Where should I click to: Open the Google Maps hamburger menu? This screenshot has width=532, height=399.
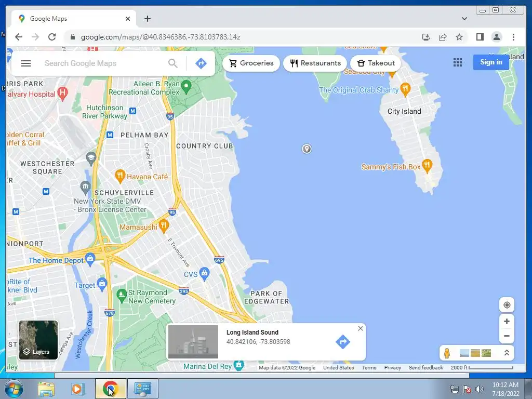[x=26, y=63]
